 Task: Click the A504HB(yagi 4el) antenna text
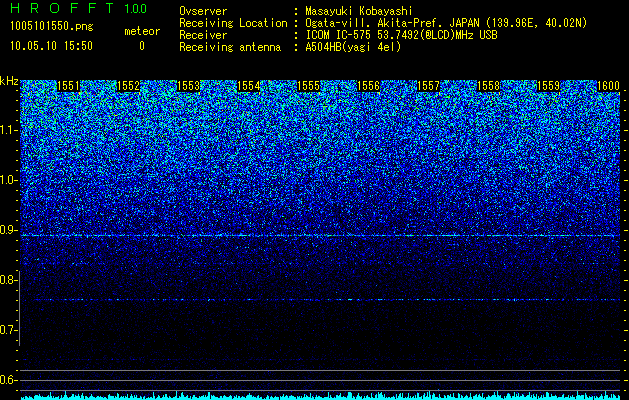(x=353, y=47)
